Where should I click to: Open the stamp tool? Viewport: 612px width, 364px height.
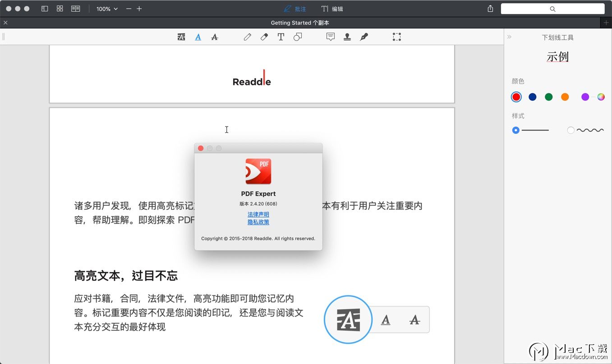click(347, 37)
